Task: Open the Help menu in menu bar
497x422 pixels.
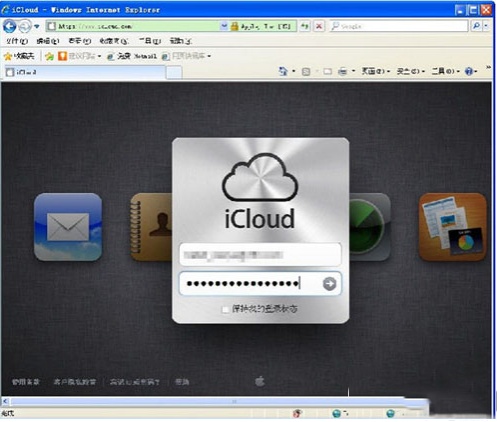Action: pyautogui.click(x=181, y=41)
